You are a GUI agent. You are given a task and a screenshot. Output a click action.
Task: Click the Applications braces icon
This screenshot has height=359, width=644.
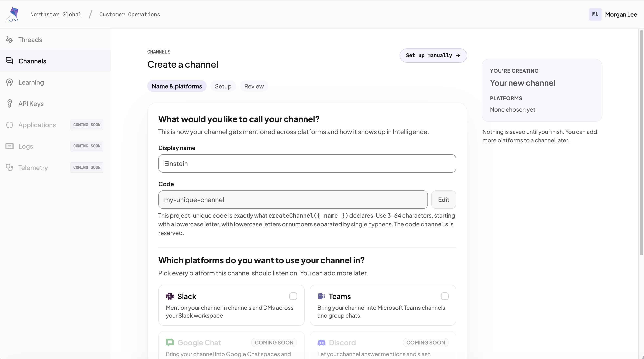9,125
